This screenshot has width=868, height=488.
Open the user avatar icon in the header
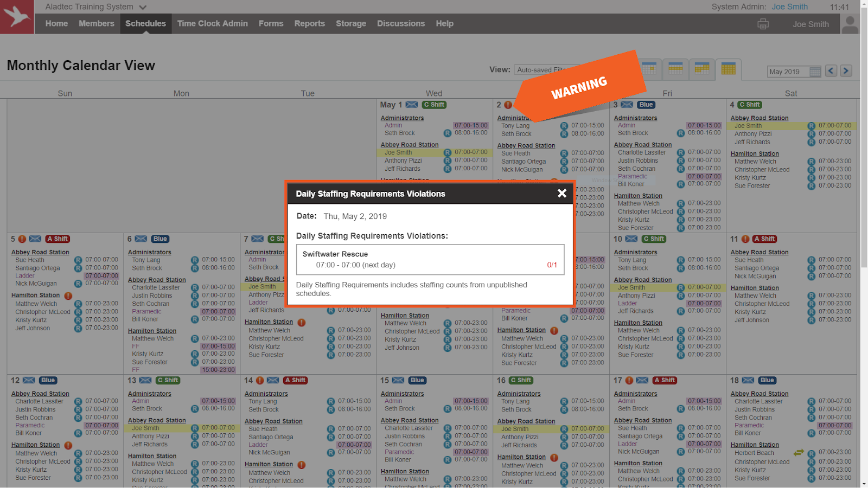(850, 24)
